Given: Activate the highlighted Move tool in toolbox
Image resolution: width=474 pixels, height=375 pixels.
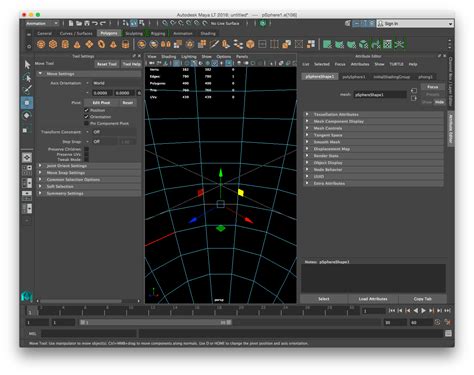Looking at the screenshot, I should tap(27, 103).
